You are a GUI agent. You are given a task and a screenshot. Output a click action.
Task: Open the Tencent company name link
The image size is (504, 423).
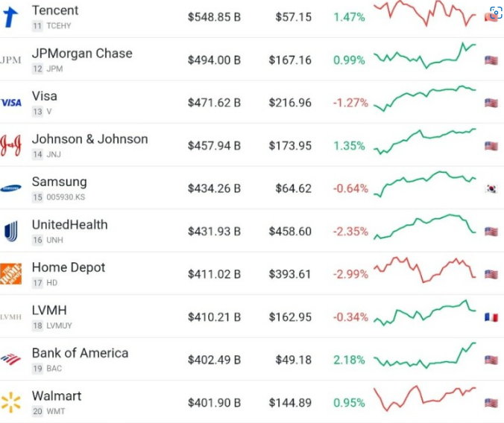point(55,11)
